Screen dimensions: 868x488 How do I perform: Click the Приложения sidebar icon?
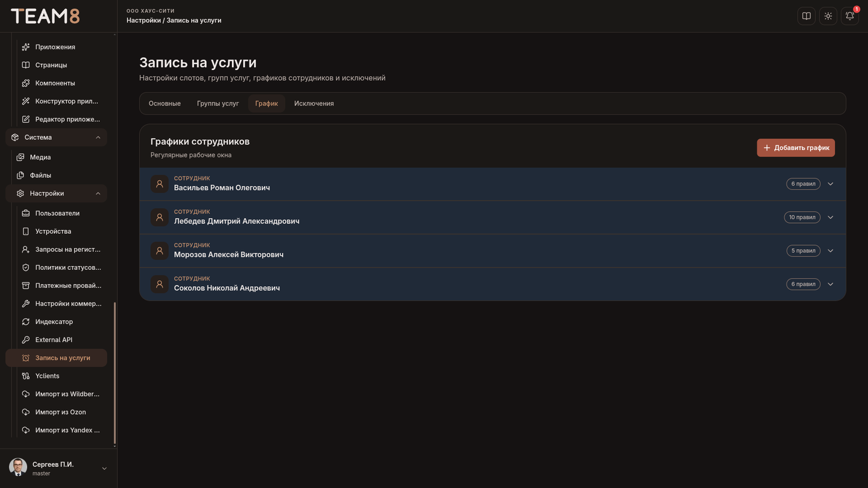[x=26, y=47]
